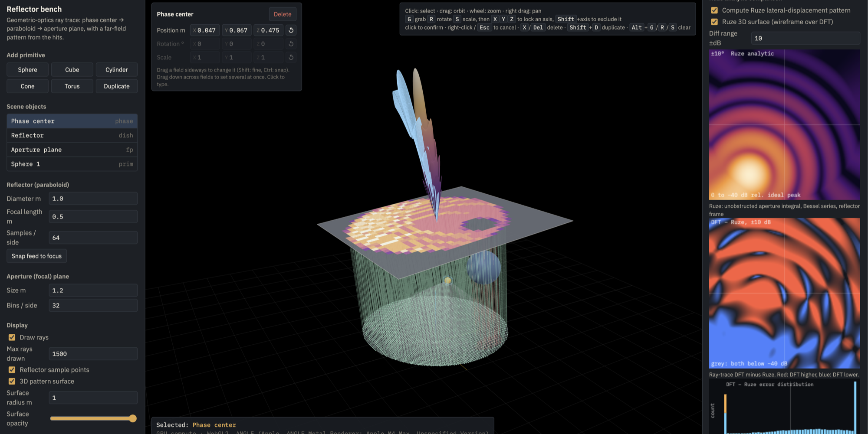This screenshot has height=434, width=868.
Task: Add a Torus primitive
Action: 72,86
